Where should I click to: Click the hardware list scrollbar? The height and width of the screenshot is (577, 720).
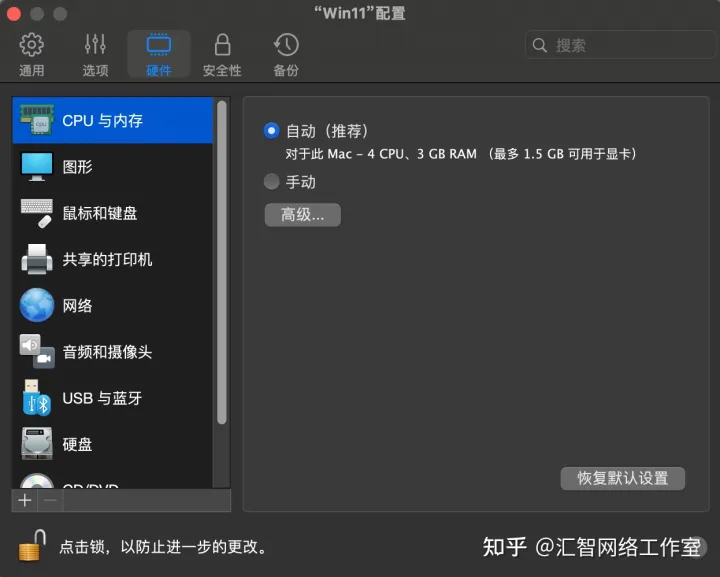click(222, 262)
